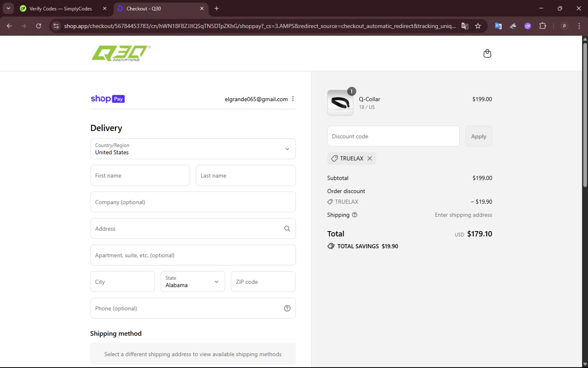This screenshot has height=368, width=588.
Task: Click the Enter shipping address text
Action: pos(463,215)
